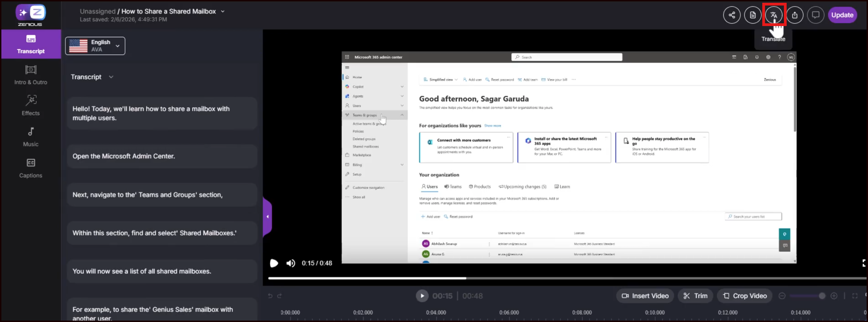Click the share icon in top toolbar

click(x=731, y=15)
